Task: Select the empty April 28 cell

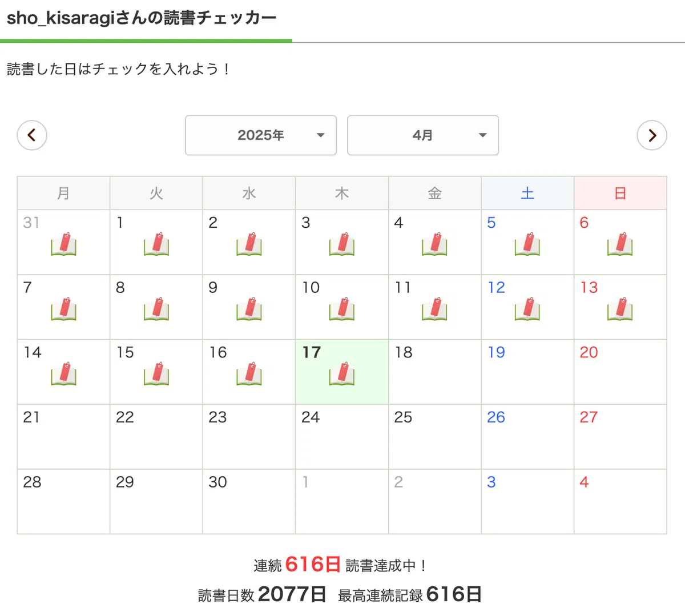Action: [x=63, y=502]
